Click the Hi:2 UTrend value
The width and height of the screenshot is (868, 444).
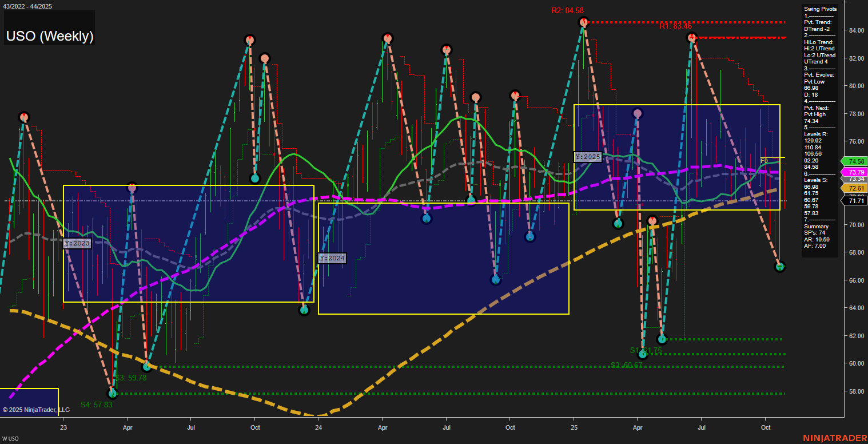point(819,49)
